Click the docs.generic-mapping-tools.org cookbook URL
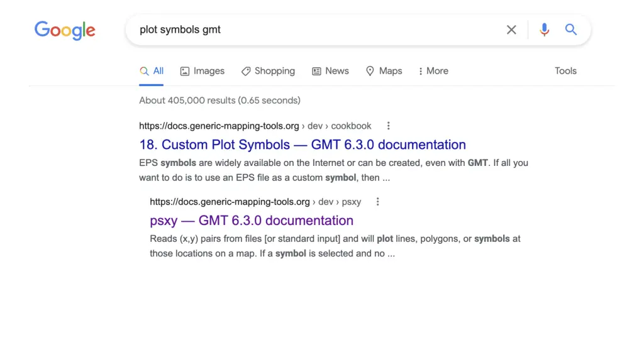 pyautogui.click(x=255, y=126)
